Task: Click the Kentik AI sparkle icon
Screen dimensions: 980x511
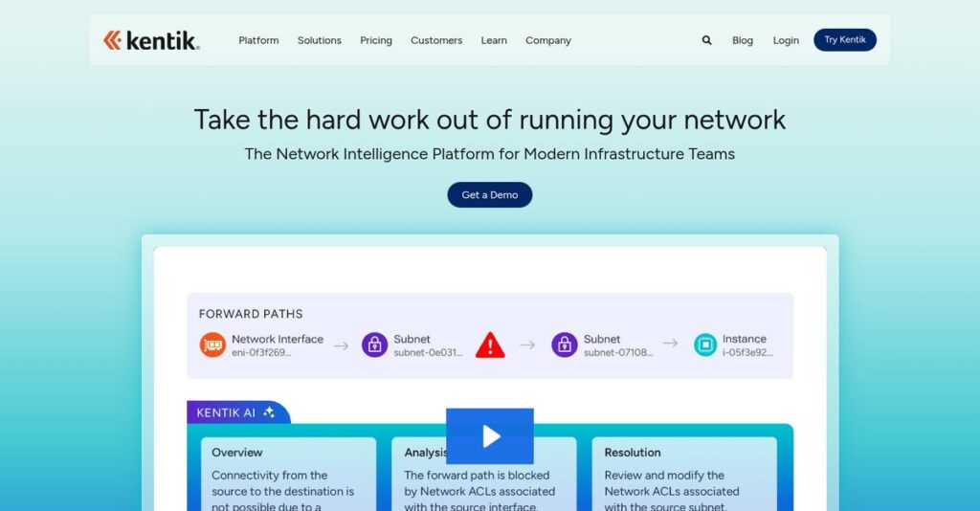Action: pyautogui.click(x=269, y=412)
